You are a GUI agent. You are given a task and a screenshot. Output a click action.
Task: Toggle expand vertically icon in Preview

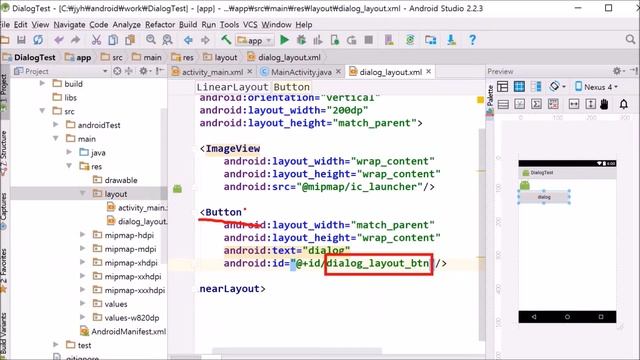pyautogui.click(x=590, y=104)
